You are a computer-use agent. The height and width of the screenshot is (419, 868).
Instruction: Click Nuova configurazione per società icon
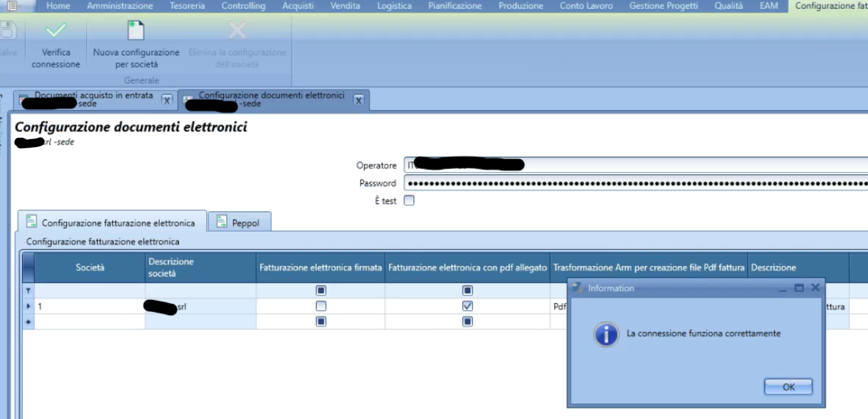pyautogui.click(x=136, y=30)
